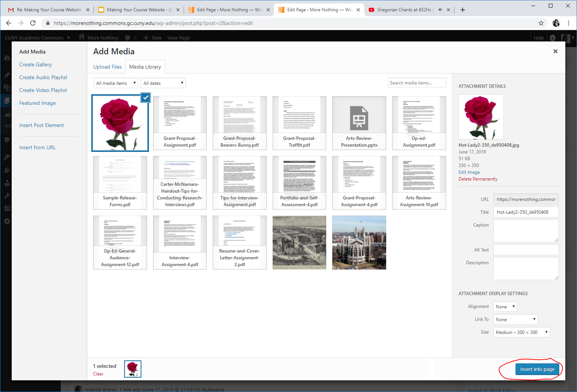The image size is (577, 392).
Task: Select the color campus building photo thumbnail
Action: coord(359,242)
